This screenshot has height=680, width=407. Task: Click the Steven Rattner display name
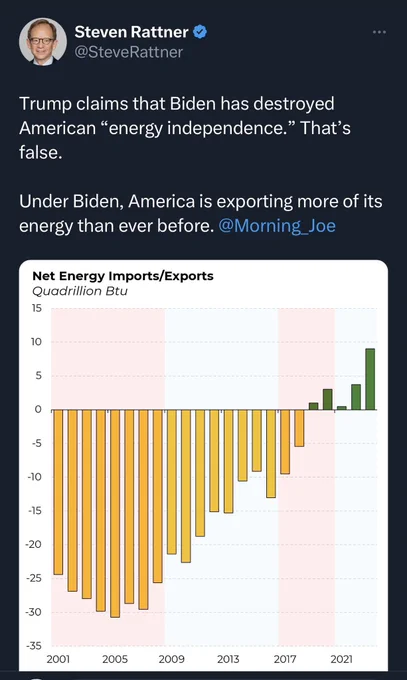click(131, 32)
